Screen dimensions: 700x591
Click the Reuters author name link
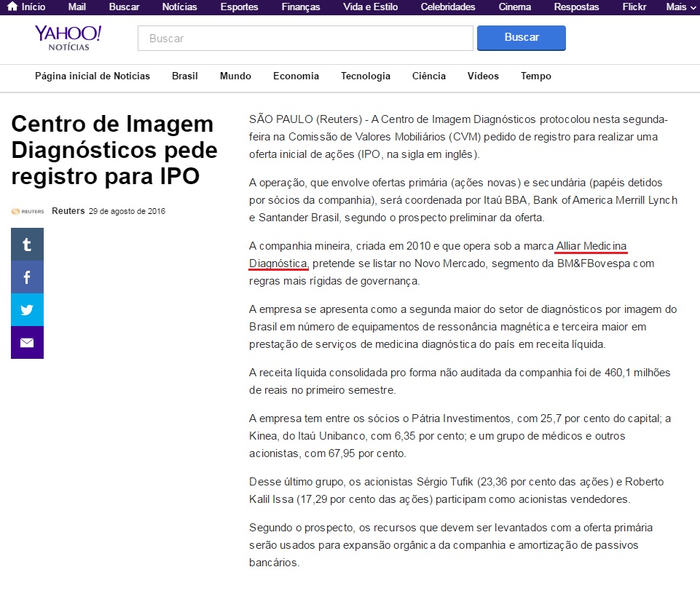(x=68, y=212)
